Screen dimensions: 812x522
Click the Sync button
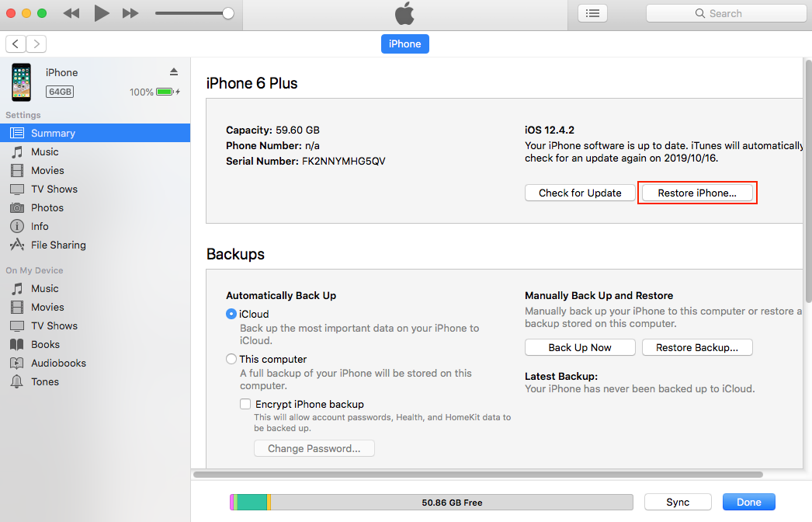[x=678, y=502]
